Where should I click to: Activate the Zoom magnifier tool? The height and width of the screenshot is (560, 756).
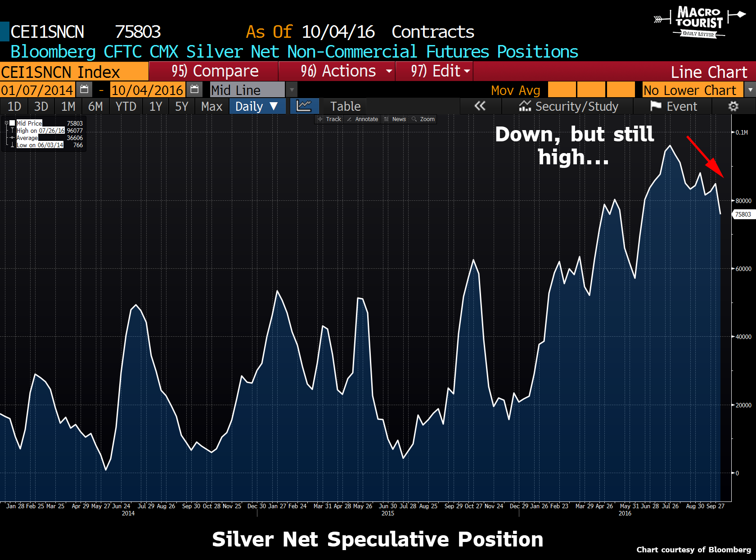(x=423, y=119)
